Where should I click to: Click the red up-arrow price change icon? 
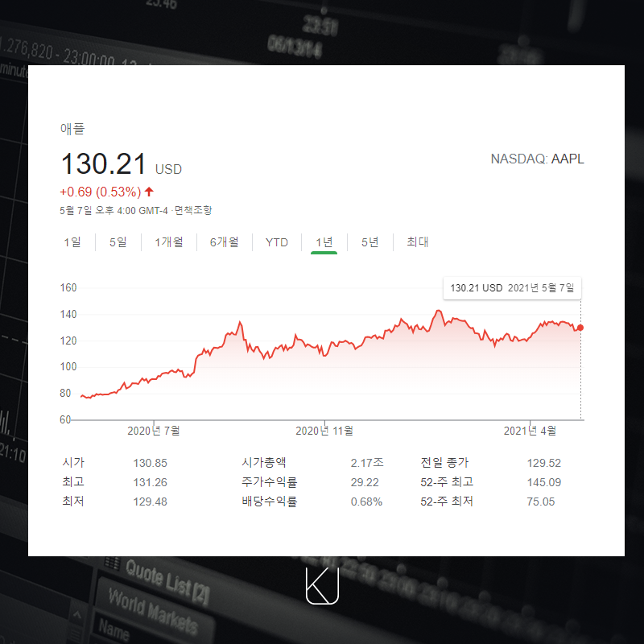pos(149,192)
